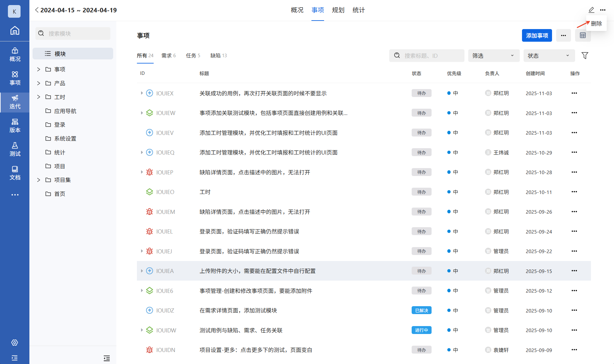
Task: Expand the 项目集 folder
Action: [x=39, y=180]
